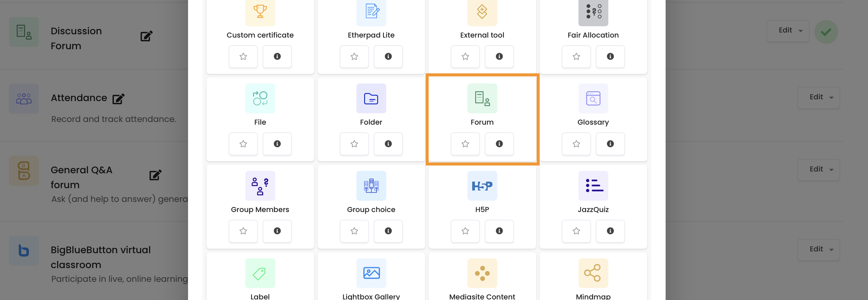Viewport: 868px width, 300px height.
Task: Show info for Forum activity
Action: tap(499, 144)
